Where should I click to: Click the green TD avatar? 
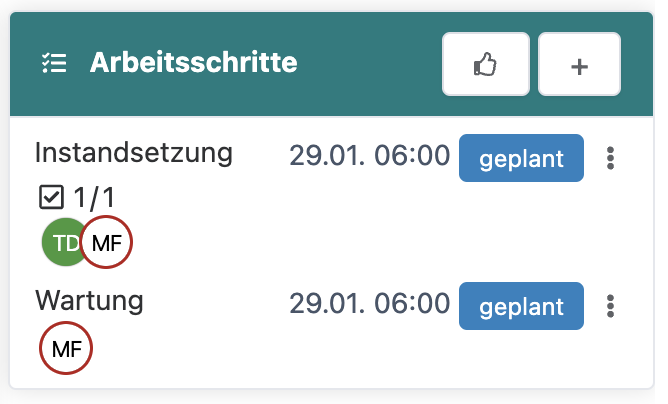62,242
